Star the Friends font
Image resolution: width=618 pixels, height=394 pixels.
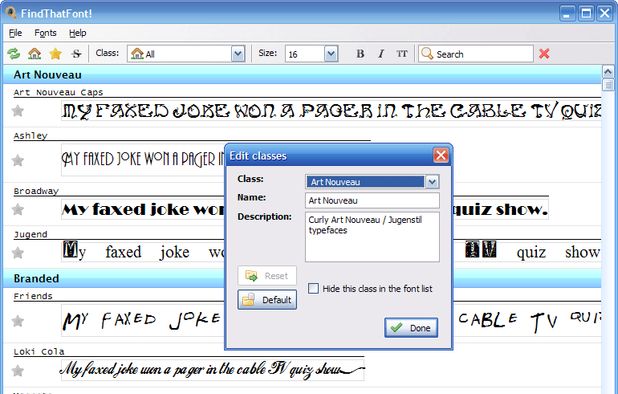17,321
